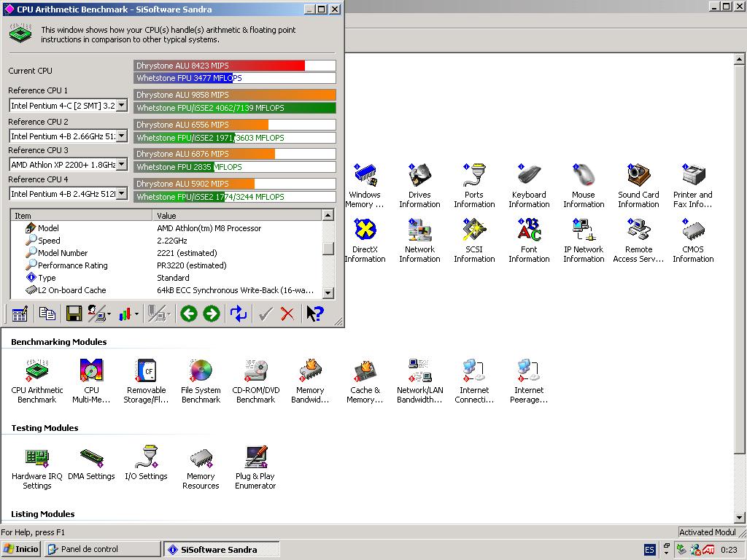Open the Hardware IRQ Settings module

tap(36, 467)
